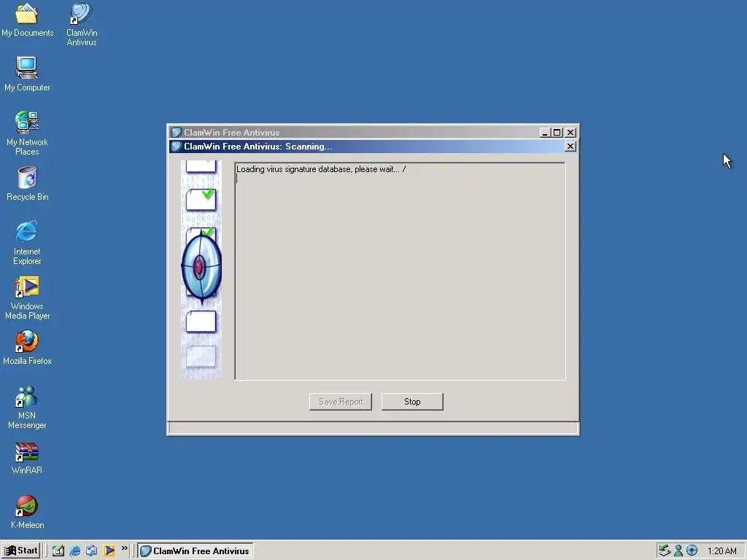Select the Recycle Bin icon
Screen dimensions: 747x560
click(x=27, y=184)
